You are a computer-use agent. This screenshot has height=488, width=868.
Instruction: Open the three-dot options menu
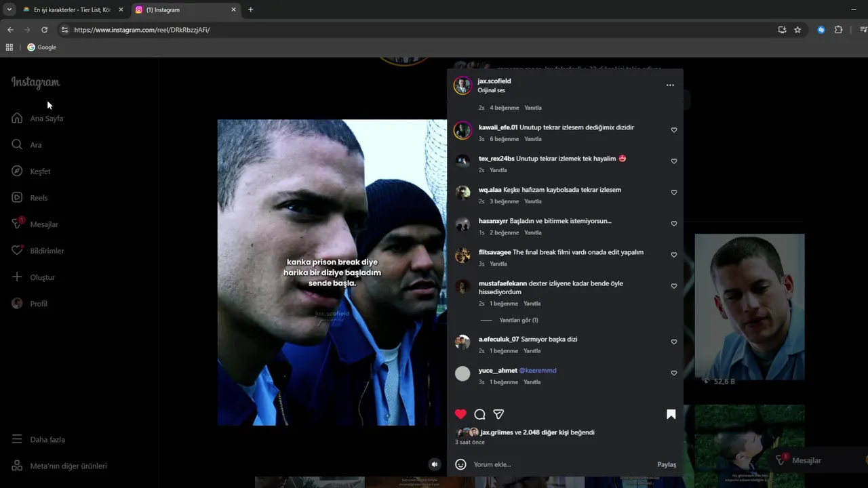pos(670,85)
